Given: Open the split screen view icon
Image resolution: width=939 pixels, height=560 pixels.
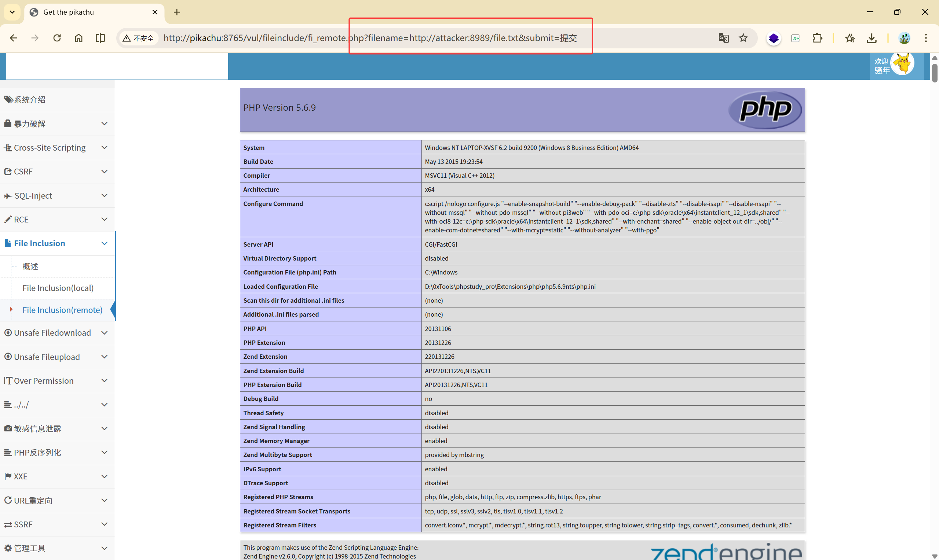Looking at the screenshot, I should 101,38.
